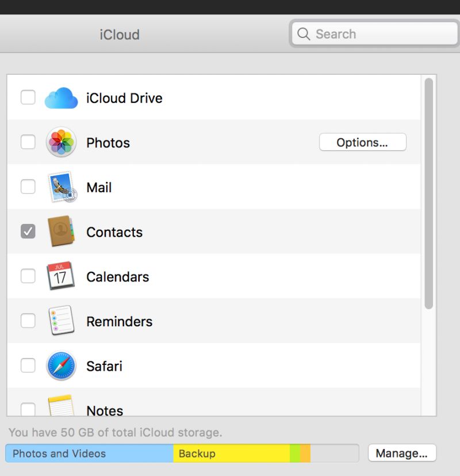460x476 pixels.
Task: Enable the Photos checkbox
Action: (x=28, y=142)
